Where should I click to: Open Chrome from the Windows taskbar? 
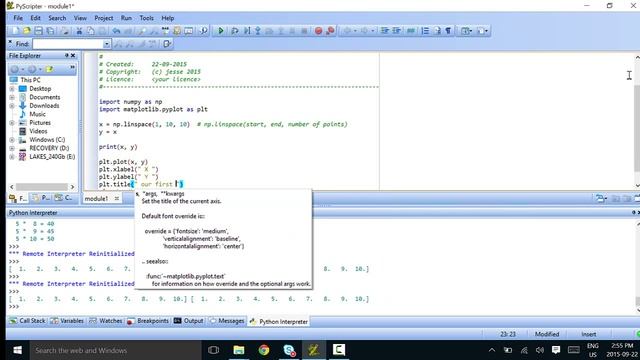click(x=264, y=350)
